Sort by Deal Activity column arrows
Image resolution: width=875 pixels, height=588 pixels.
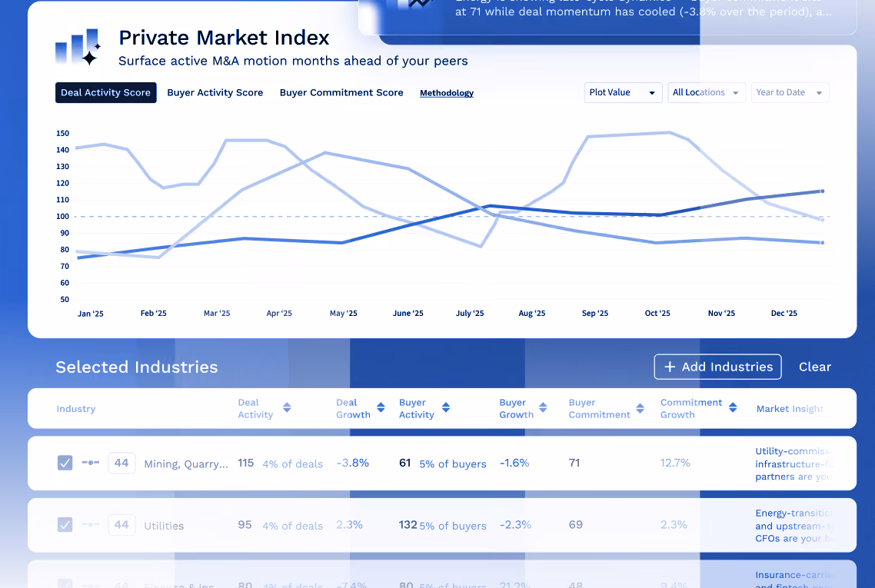coord(287,408)
